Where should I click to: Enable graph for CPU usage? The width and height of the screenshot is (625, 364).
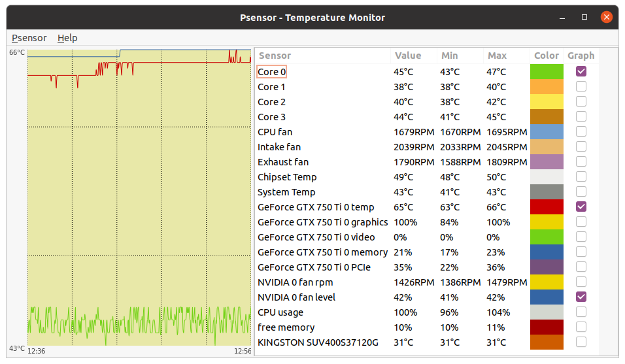[x=581, y=312]
